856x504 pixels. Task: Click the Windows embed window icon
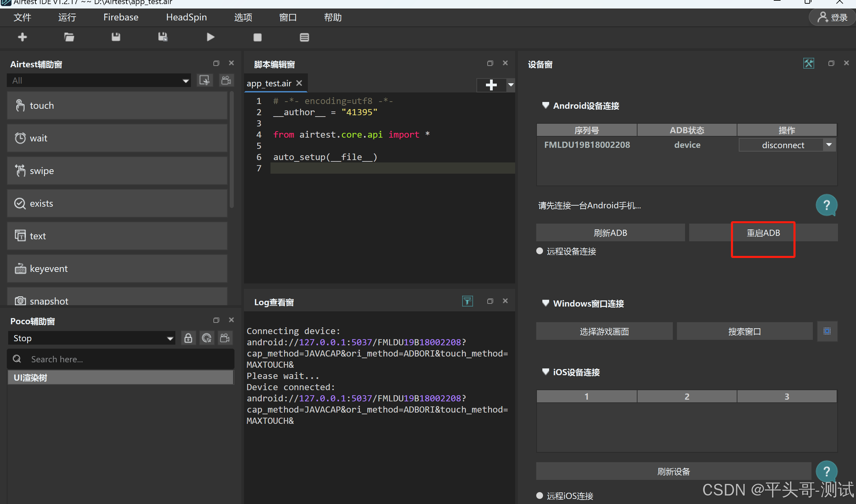827,331
